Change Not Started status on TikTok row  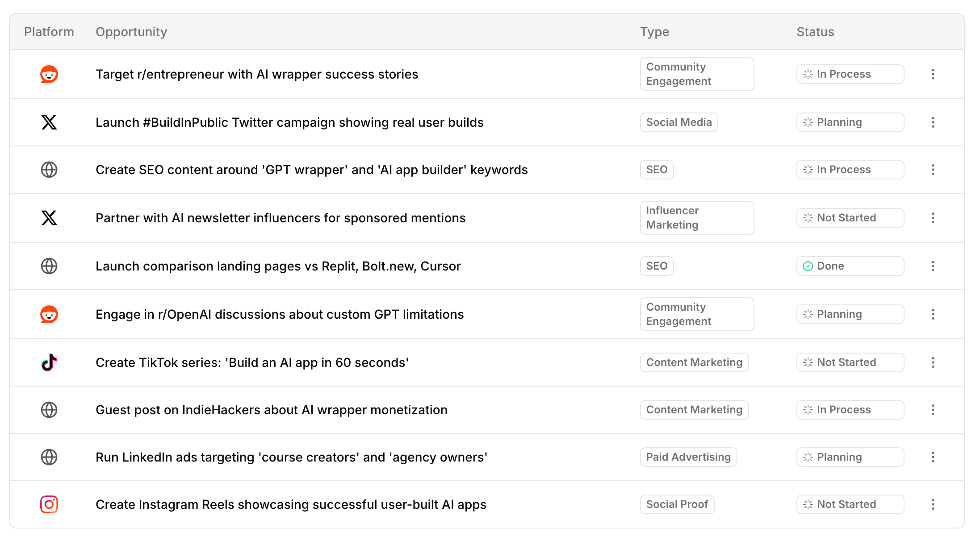(x=850, y=362)
